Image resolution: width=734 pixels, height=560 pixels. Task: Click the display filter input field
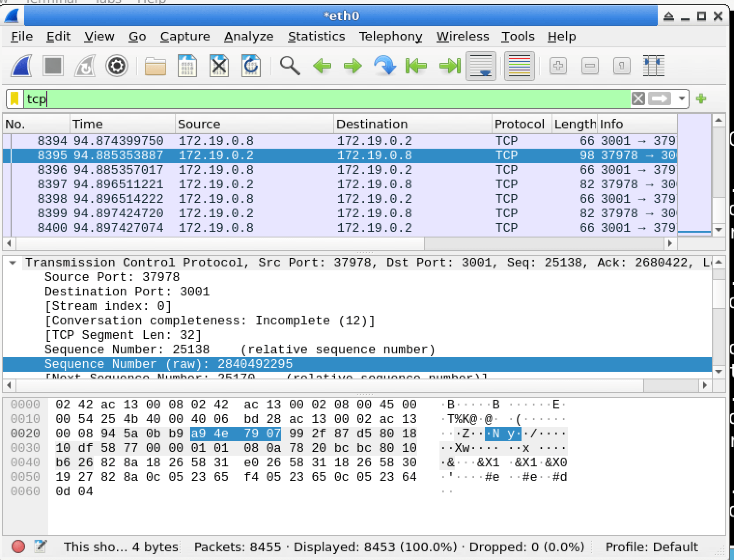point(326,99)
